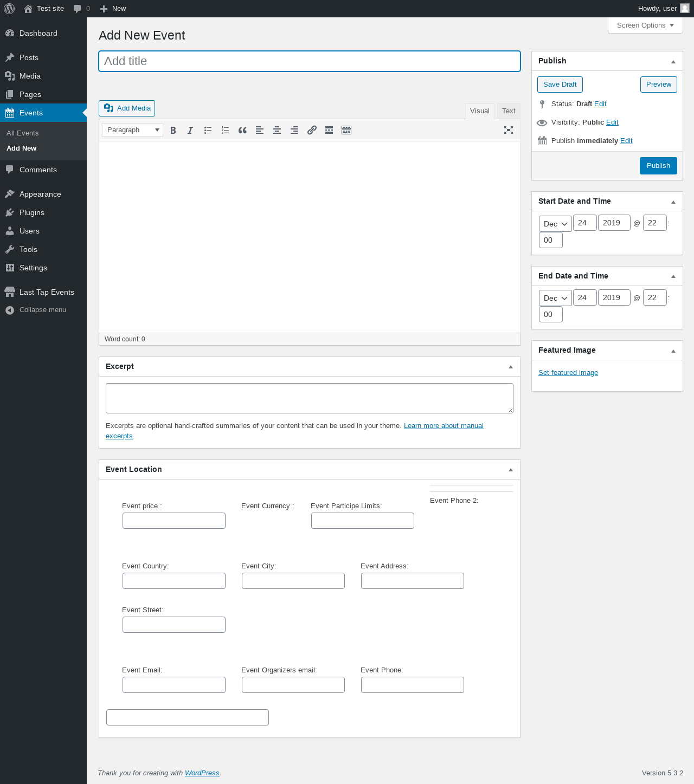Click the WordPress logo icon

click(9, 9)
